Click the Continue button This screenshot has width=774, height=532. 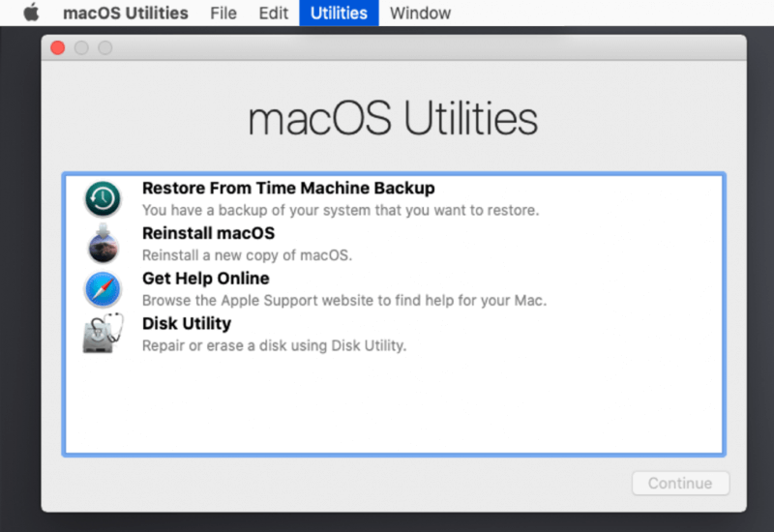pos(680,483)
